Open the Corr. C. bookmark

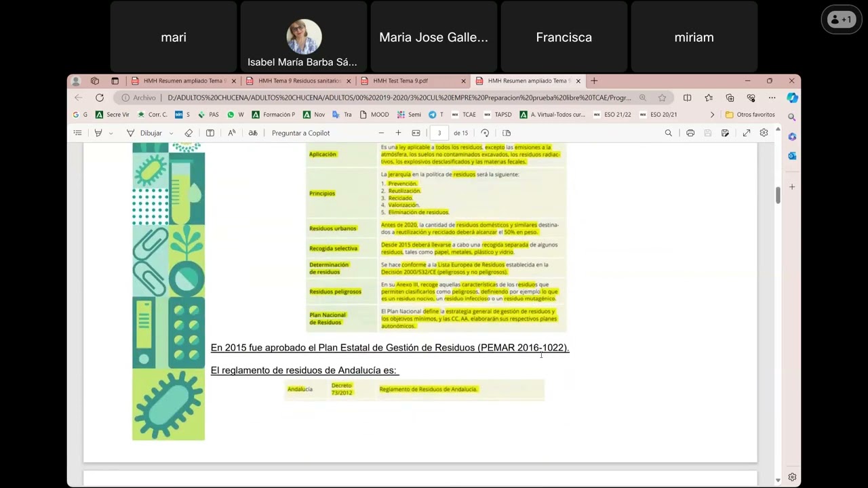click(x=153, y=115)
